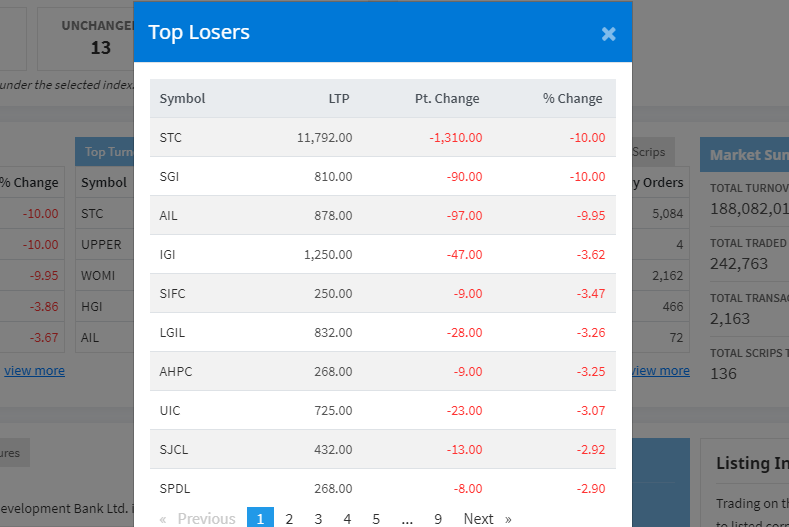Select current page 1 button
This screenshot has height=527, width=789.
coord(260,518)
